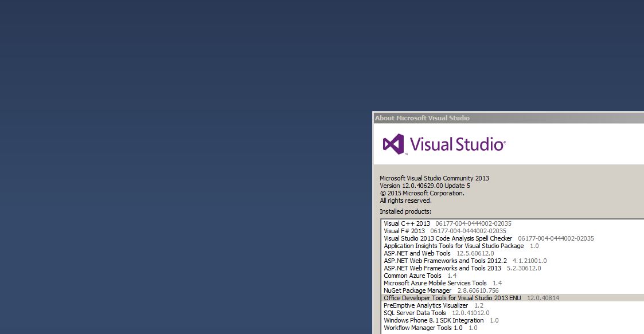Viewport: 644px width, 334px height.
Task: Click the Microsoft Visual Studio Community 2013 text
Action: click(434, 179)
